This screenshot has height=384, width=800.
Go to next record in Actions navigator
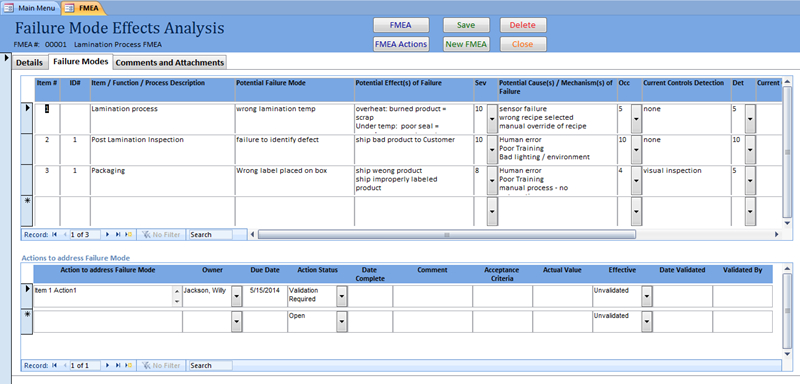click(x=108, y=365)
